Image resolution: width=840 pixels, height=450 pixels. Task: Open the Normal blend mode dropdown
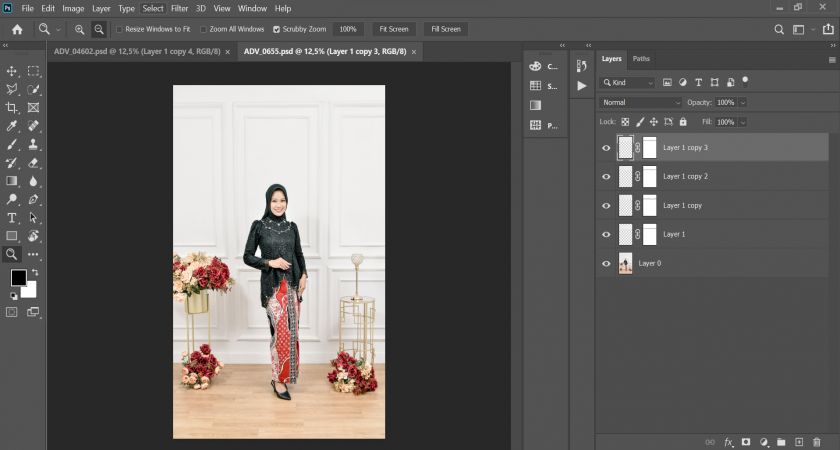pyautogui.click(x=641, y=102)
